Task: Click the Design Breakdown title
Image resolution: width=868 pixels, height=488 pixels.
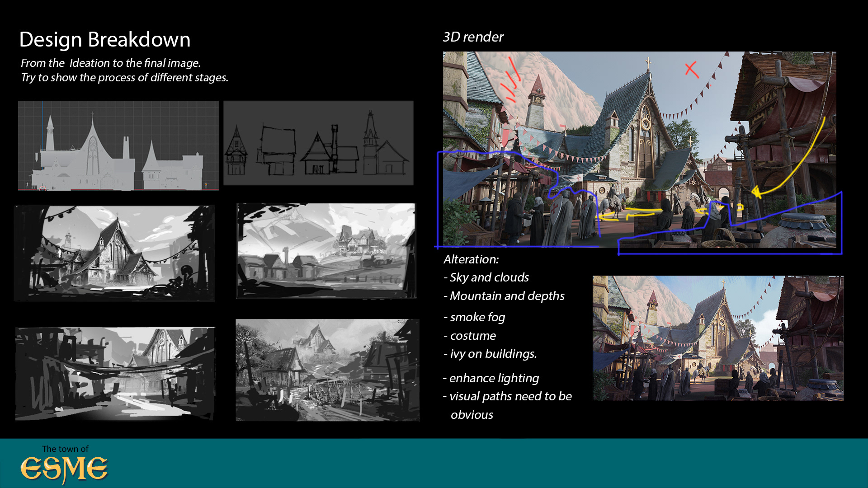Action: [105, 40]
